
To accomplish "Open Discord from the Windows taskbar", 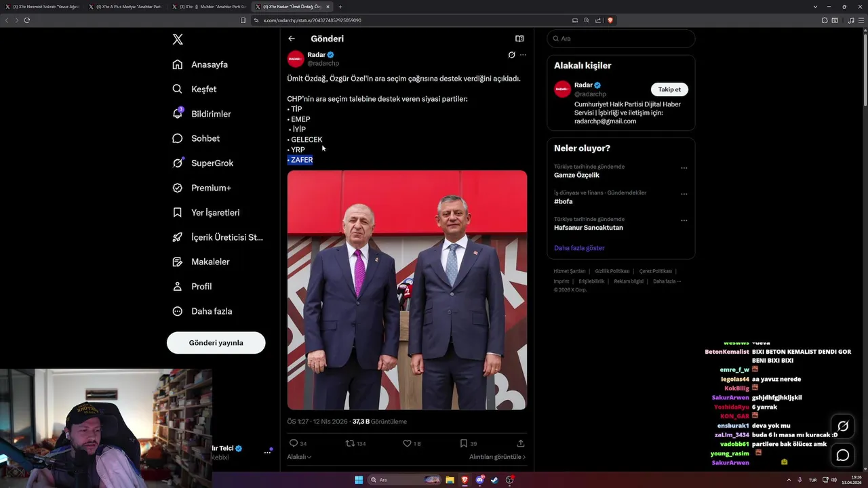I will (479, 480).
